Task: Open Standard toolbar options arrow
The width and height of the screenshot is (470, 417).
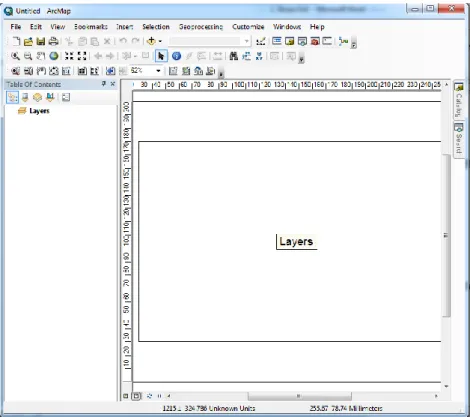Action: [x=354, y=44]
